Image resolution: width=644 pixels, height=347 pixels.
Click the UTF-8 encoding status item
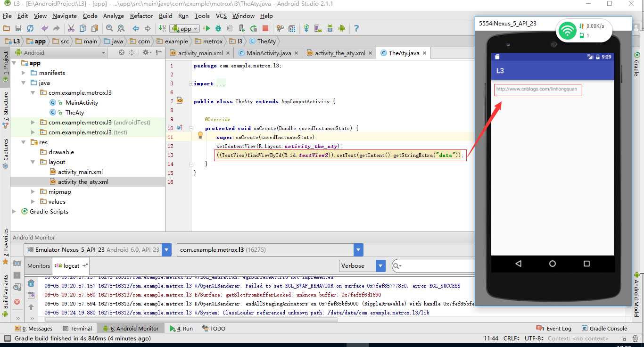[x=533, y=339]
